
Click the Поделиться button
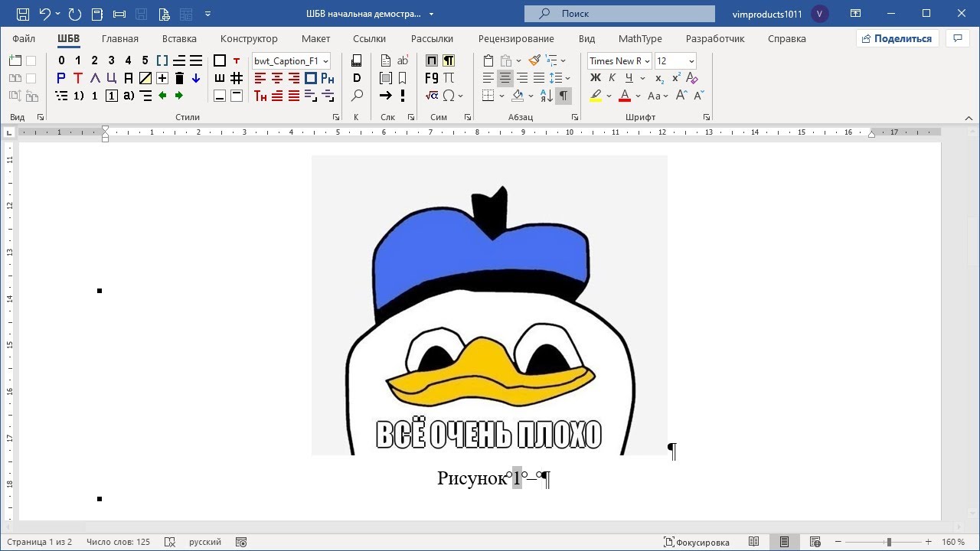tap(897, 38)
